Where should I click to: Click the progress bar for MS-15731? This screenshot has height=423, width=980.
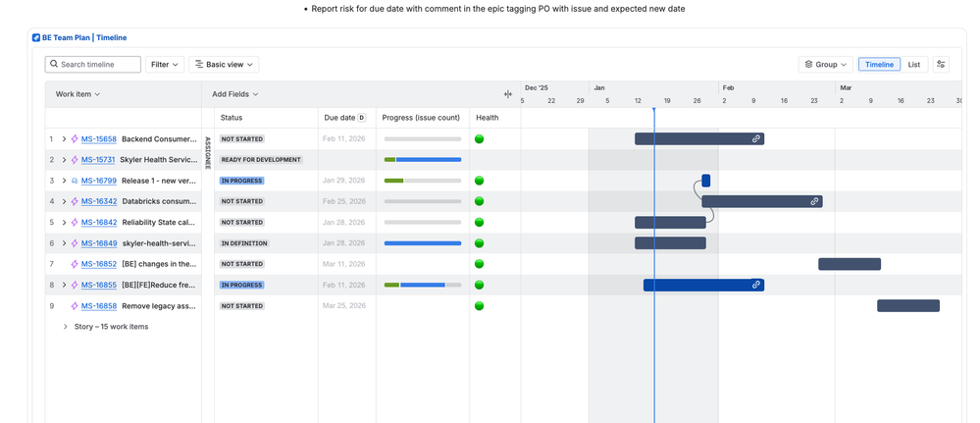423,160
